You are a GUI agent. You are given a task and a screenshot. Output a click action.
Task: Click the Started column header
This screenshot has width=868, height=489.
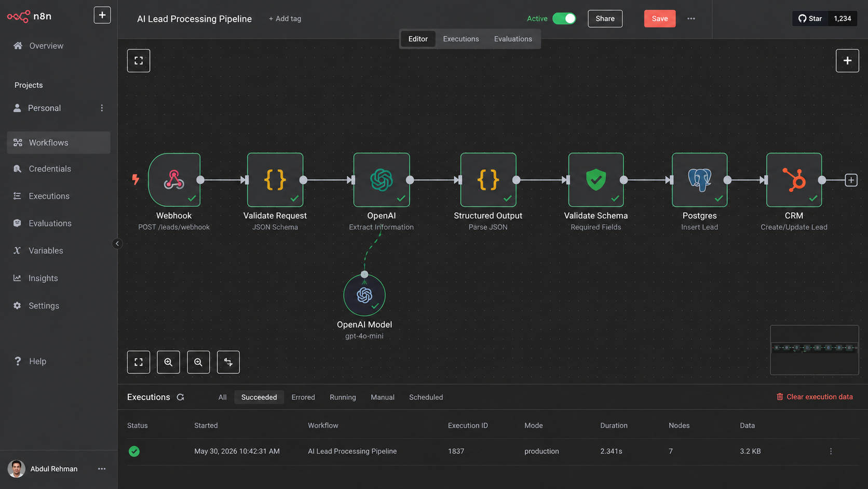click(x=206, y=426)
